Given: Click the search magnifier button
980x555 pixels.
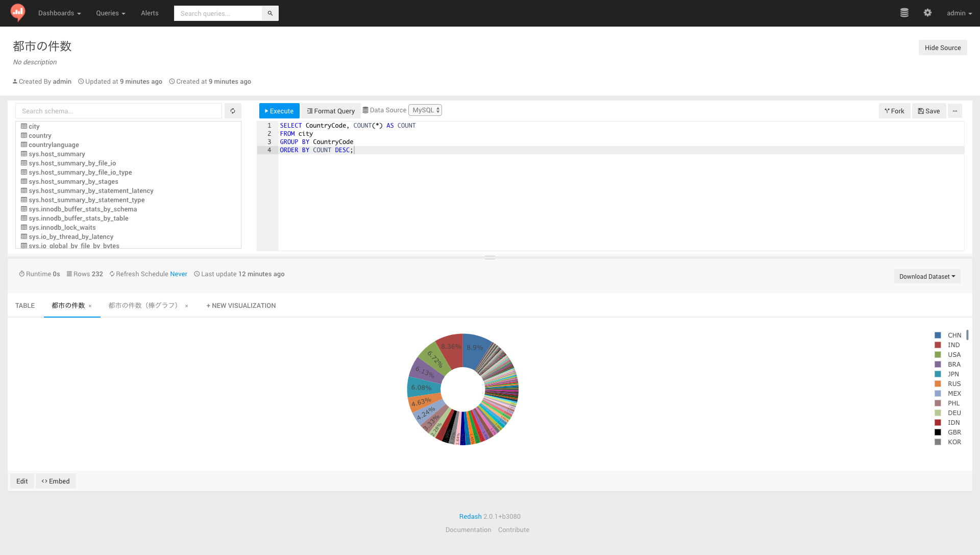Looking at the screenshot, I should [270, 13].
